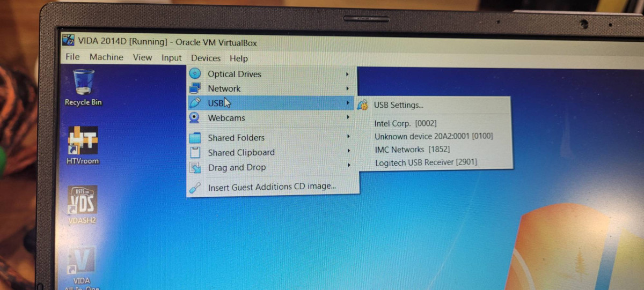Image resolution: width=644 pixels, height=290 pixels.
Task: Select the HTVroom desktop shortcut
Action: click(83, 145)
